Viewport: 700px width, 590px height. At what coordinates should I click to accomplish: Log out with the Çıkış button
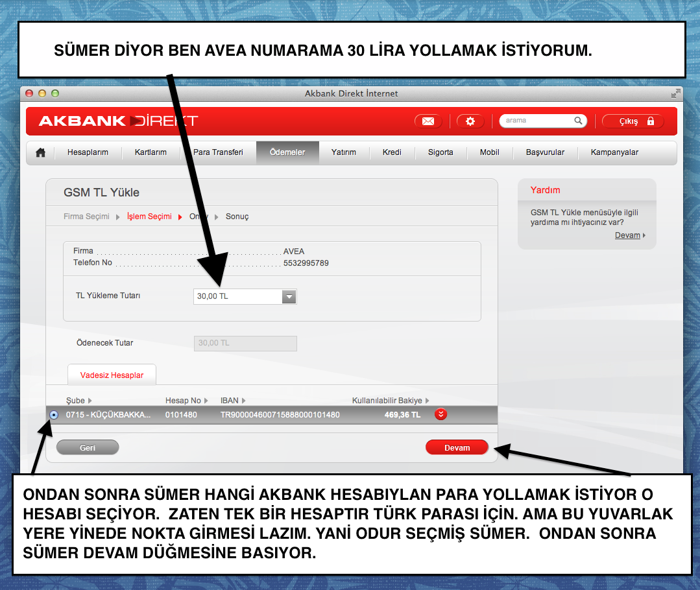click(x=633, y=121)
